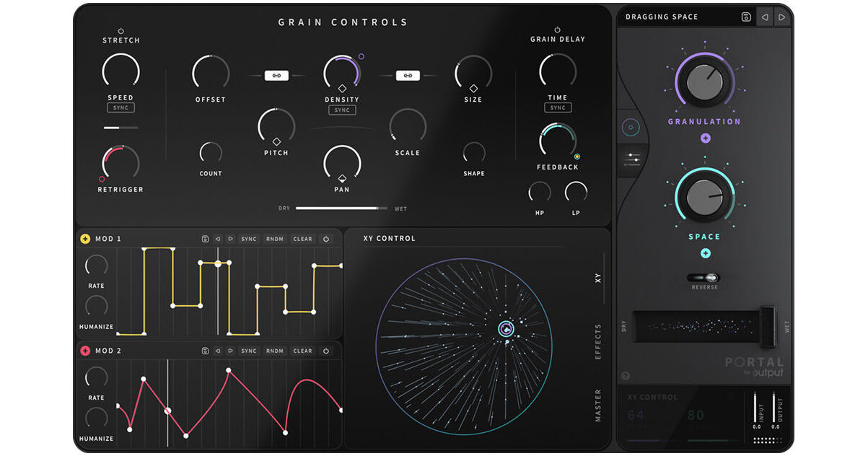Toggle the Stretch power button
Screen dimensions: 868x456
pos(121,31)
